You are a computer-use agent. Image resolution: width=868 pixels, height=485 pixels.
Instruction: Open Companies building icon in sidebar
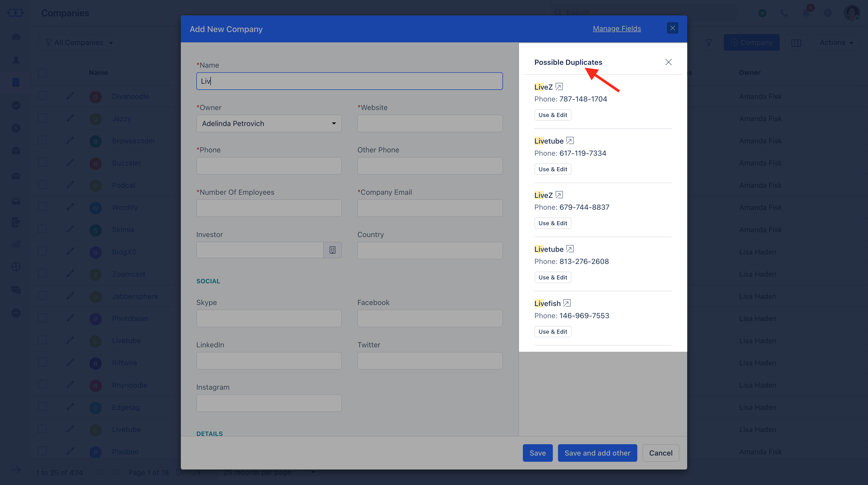coord(16,83)
